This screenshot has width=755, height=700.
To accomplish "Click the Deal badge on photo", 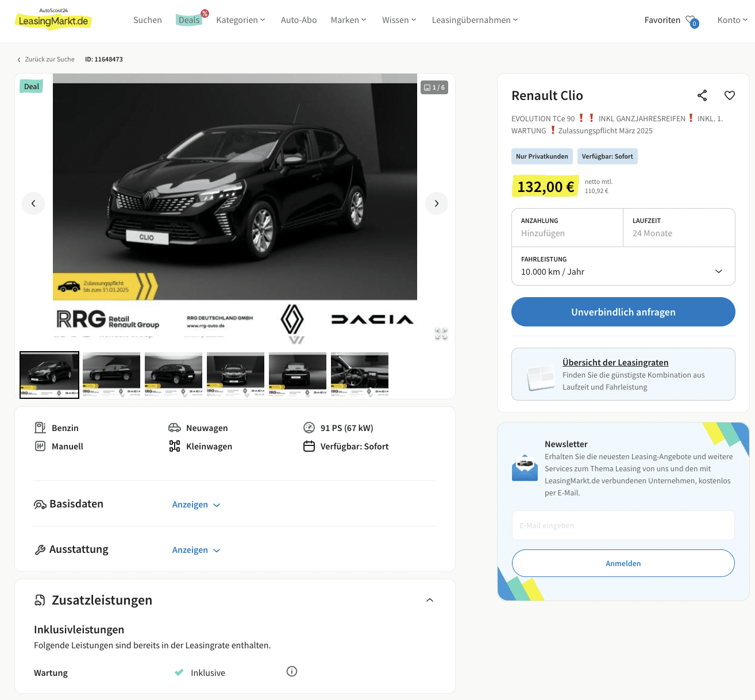I will [32, 87].
